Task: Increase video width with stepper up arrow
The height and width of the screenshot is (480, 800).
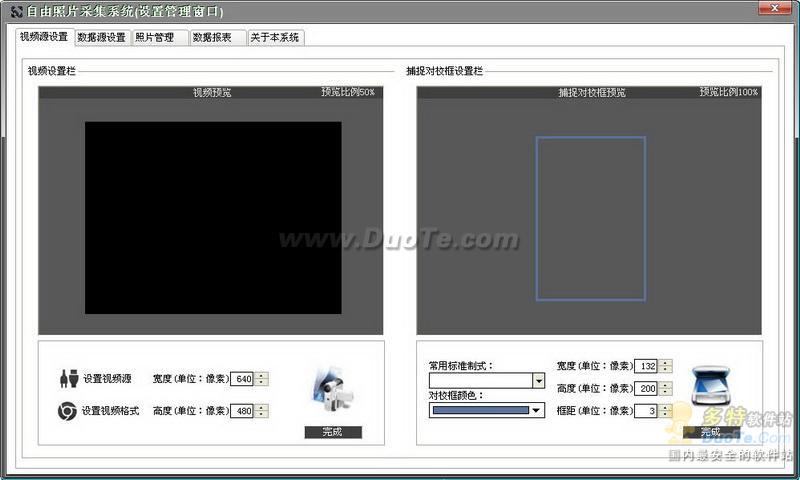Action: (x=261, y=375)
